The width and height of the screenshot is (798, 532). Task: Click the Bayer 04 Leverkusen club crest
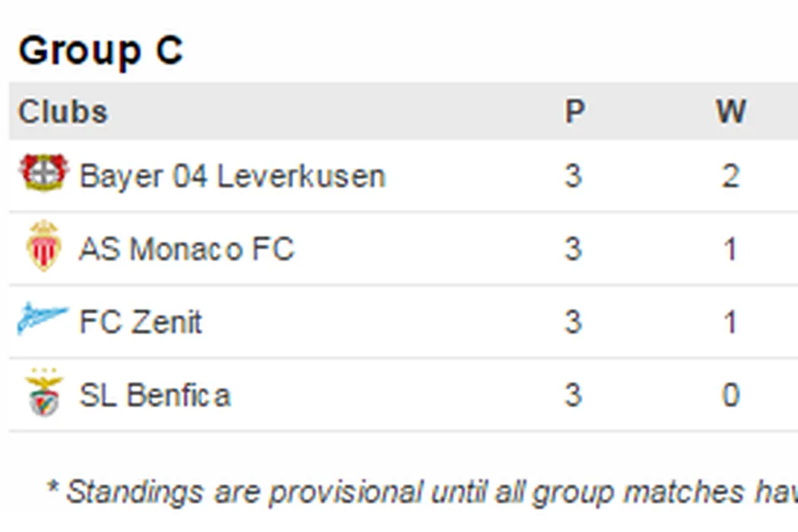click(x=43, y=173)
